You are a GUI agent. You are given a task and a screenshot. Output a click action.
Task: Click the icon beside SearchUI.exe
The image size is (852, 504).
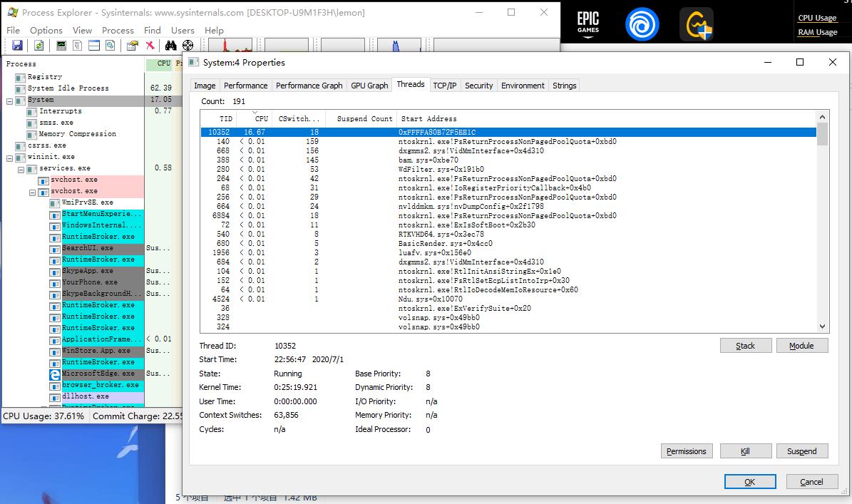[54, 249]
